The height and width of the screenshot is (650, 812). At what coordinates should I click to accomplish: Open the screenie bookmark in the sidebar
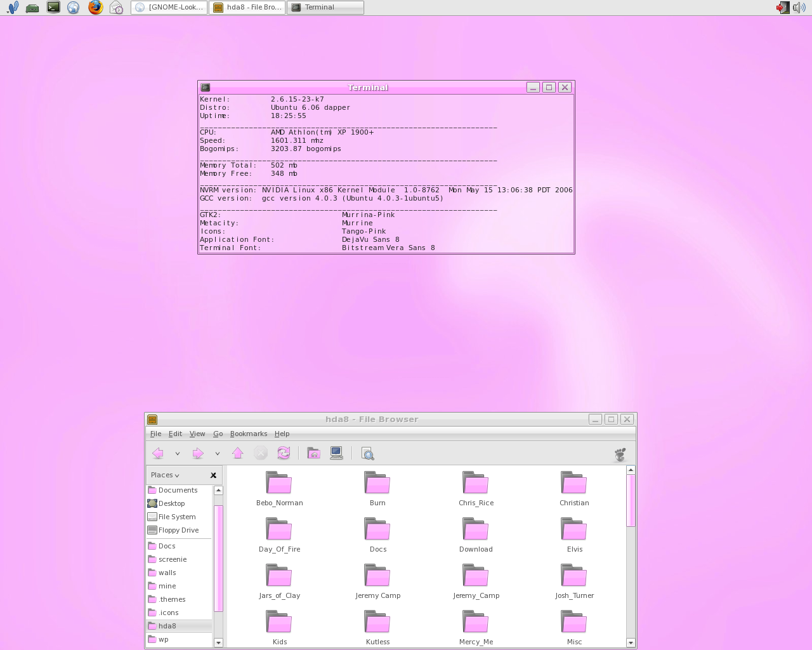click(167, 559)
